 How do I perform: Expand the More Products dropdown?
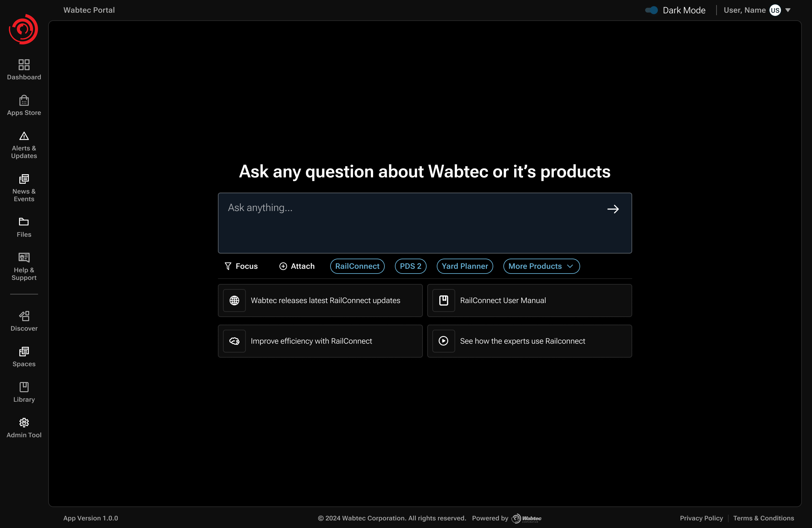coord(541,266)
